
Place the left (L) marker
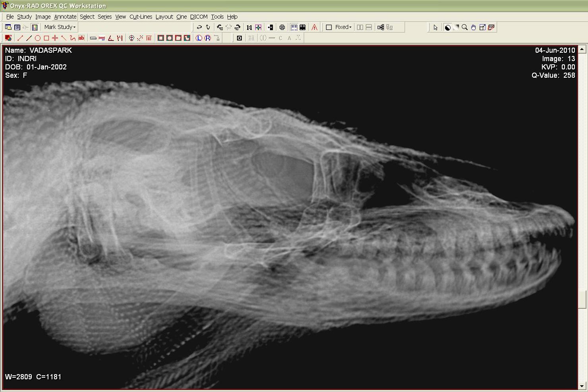[x=199, y=38]
